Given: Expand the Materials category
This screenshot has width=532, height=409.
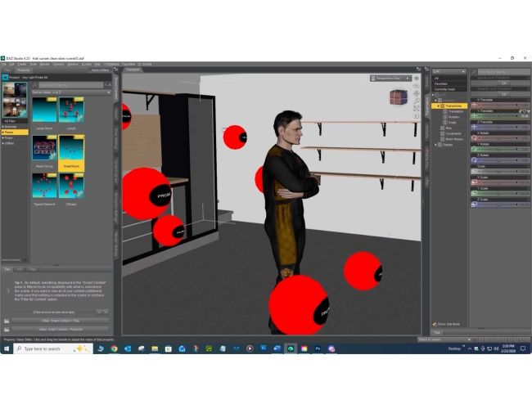Looking at the screenshot, I should click(3, 127).
